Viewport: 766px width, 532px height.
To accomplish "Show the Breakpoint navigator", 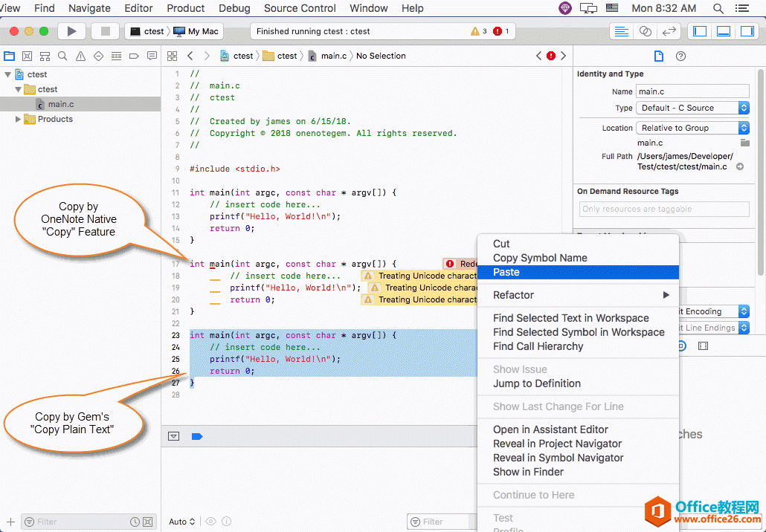I will 134,56.
